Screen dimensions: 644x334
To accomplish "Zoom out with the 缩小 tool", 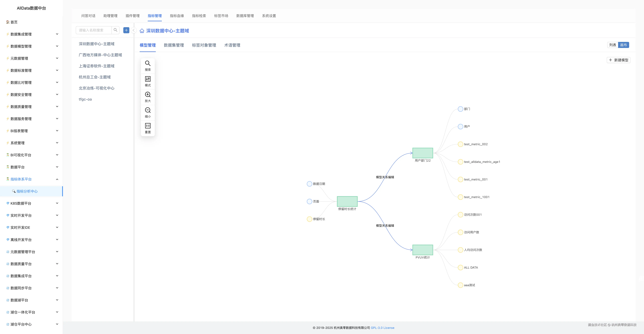I will (148, 110).
